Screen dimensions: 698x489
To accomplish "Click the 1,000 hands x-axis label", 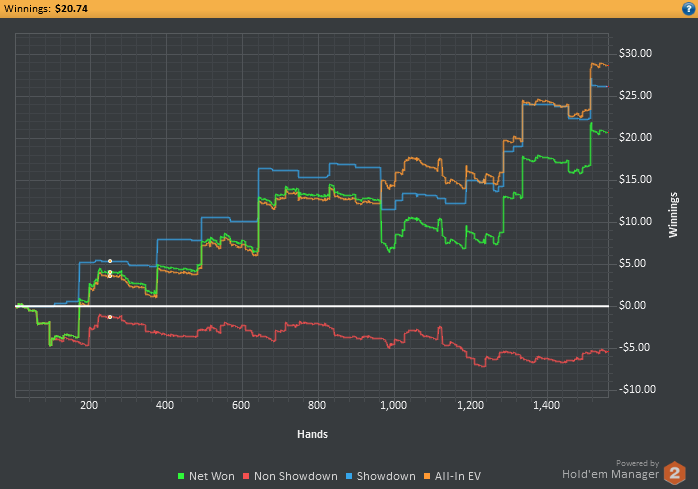I will point(394,405).
